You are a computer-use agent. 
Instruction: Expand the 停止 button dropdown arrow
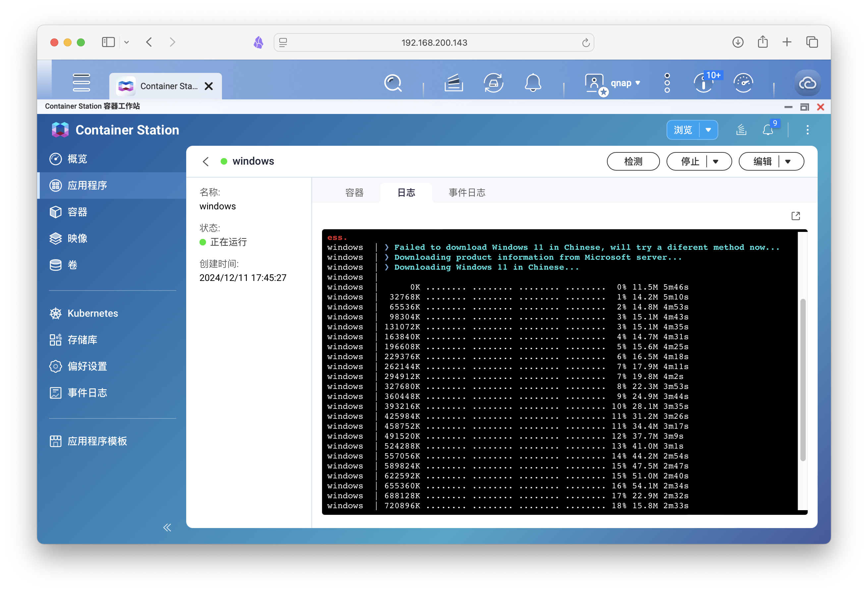[x=716, y=161]
